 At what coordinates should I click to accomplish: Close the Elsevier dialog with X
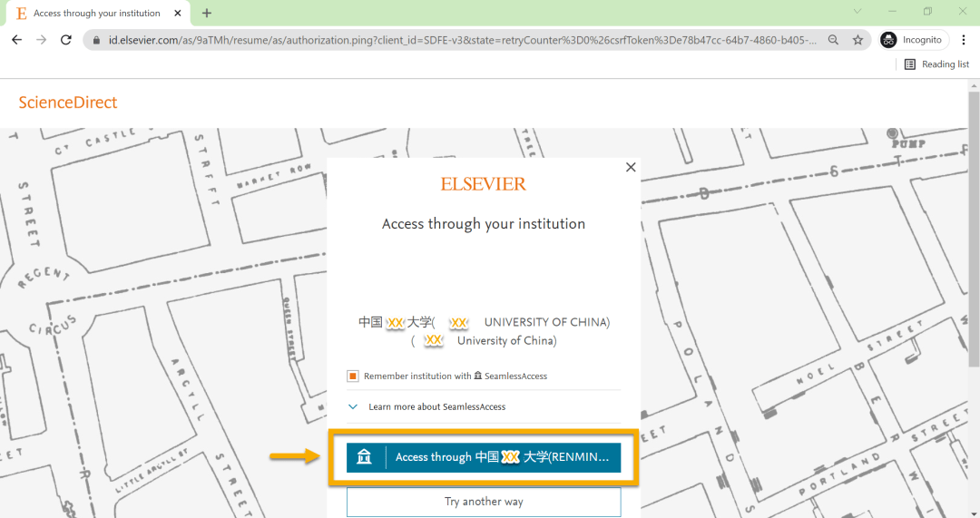[631, 167]
